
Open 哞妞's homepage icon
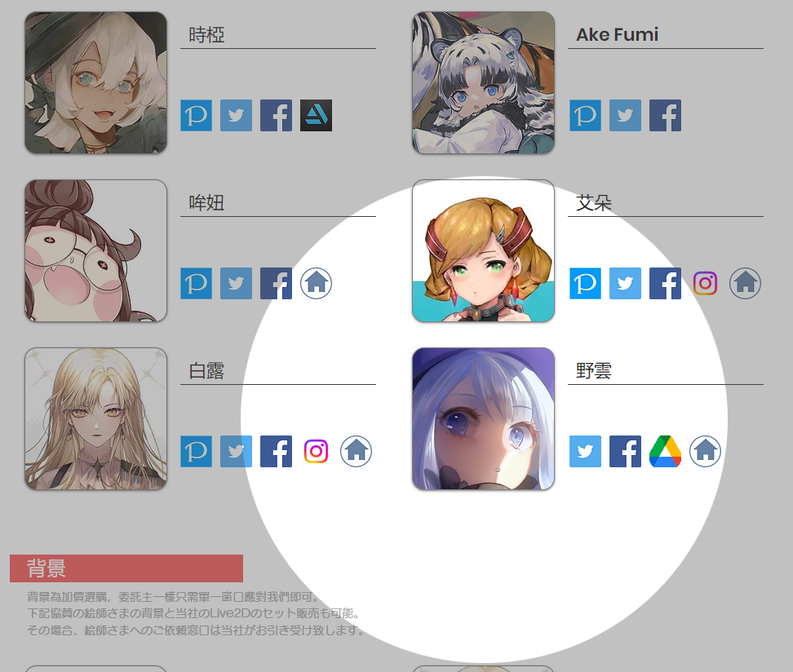coord(316,283)
